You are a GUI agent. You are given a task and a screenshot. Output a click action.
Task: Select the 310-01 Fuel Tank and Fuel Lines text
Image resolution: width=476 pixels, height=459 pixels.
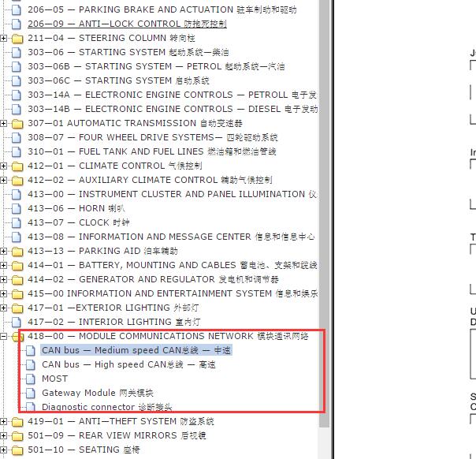click(x=152, y=151)
